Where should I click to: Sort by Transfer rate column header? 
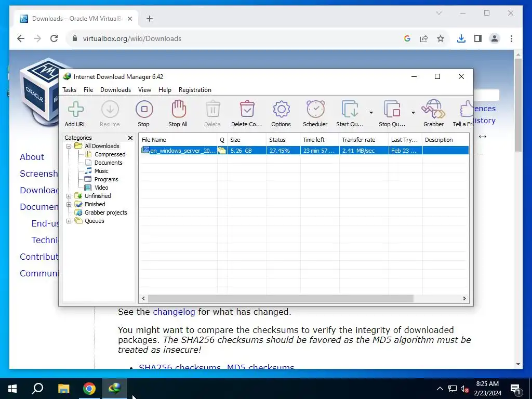(x=364, y=140)
